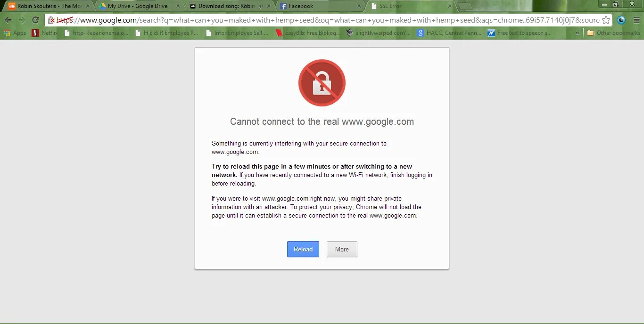The image size is (644, 324).
Task: Click the More button to expand details
Action: click(x=342, y=249)
